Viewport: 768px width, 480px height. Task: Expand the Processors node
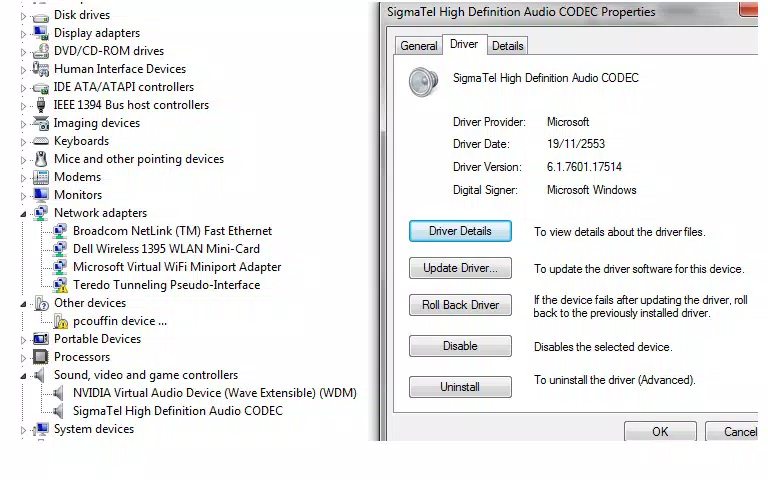click(x=23, y=358)
